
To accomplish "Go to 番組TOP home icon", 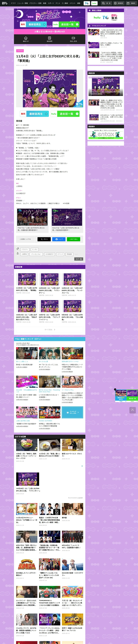I will tap(26, 39).
